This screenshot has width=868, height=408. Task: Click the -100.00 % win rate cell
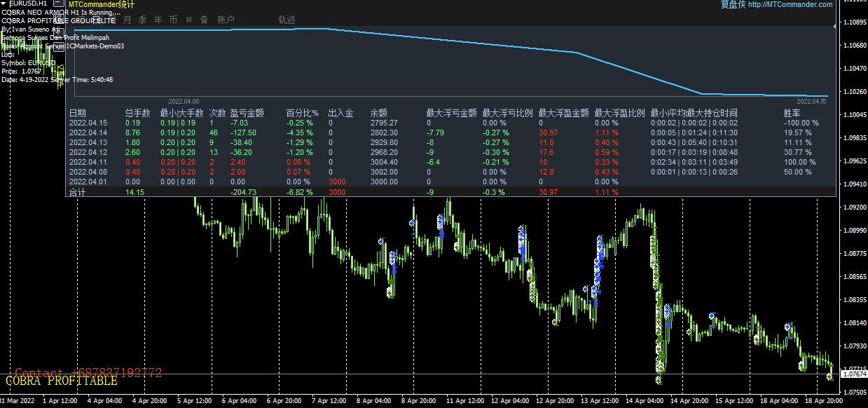[x=801, y=123]
